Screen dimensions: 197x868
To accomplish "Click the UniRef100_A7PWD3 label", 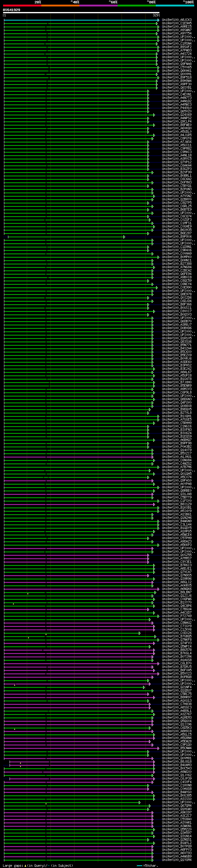I will click(x=177, y=50).
